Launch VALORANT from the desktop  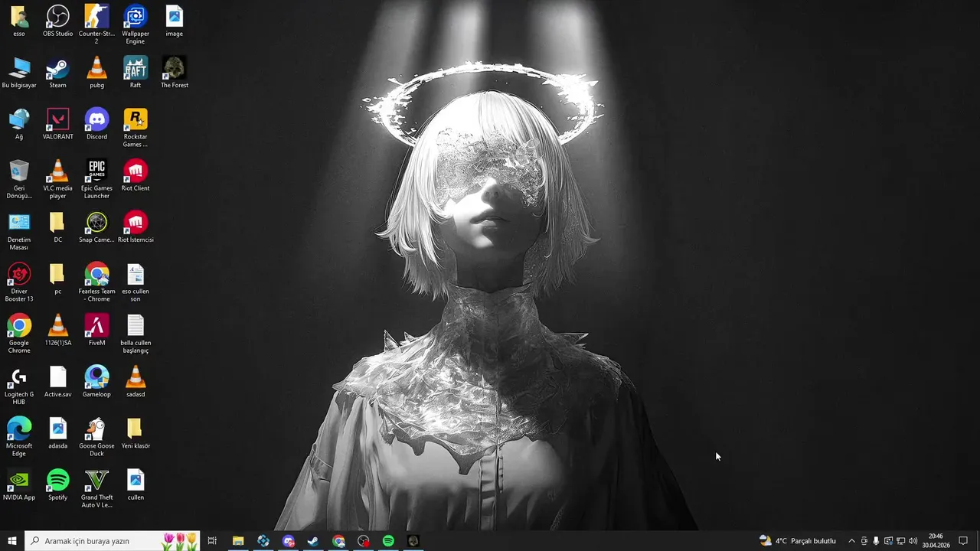coord(58,123)
